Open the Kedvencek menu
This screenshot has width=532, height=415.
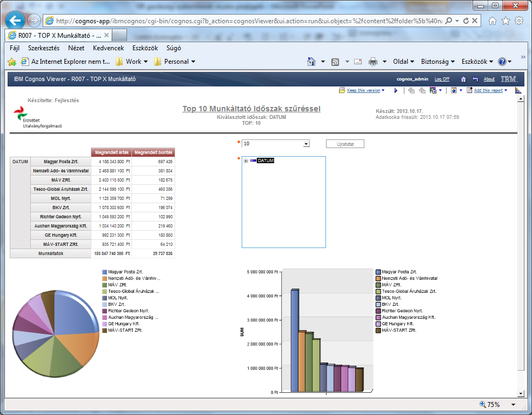click(109, 48)
